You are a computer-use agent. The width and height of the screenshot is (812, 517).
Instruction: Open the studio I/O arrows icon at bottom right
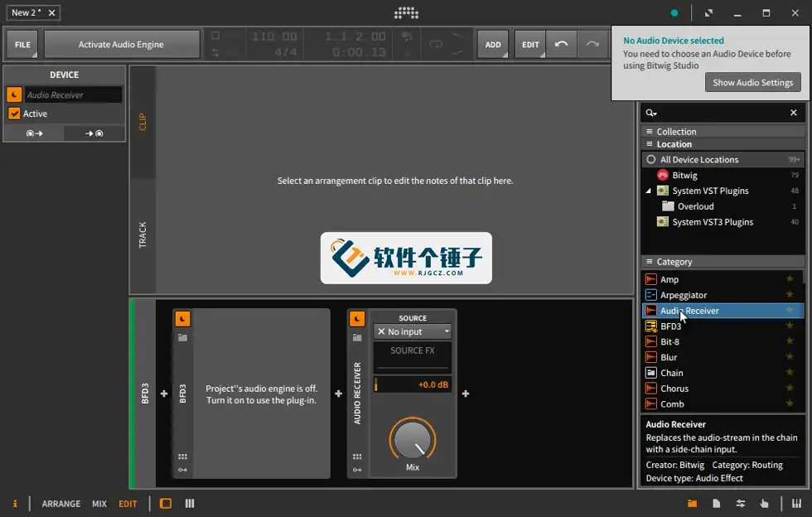tap(741, 504)
